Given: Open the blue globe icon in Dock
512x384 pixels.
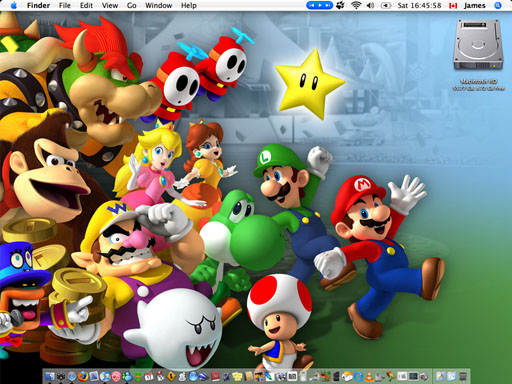Looking at the screenshot, I should click(193, 376).
